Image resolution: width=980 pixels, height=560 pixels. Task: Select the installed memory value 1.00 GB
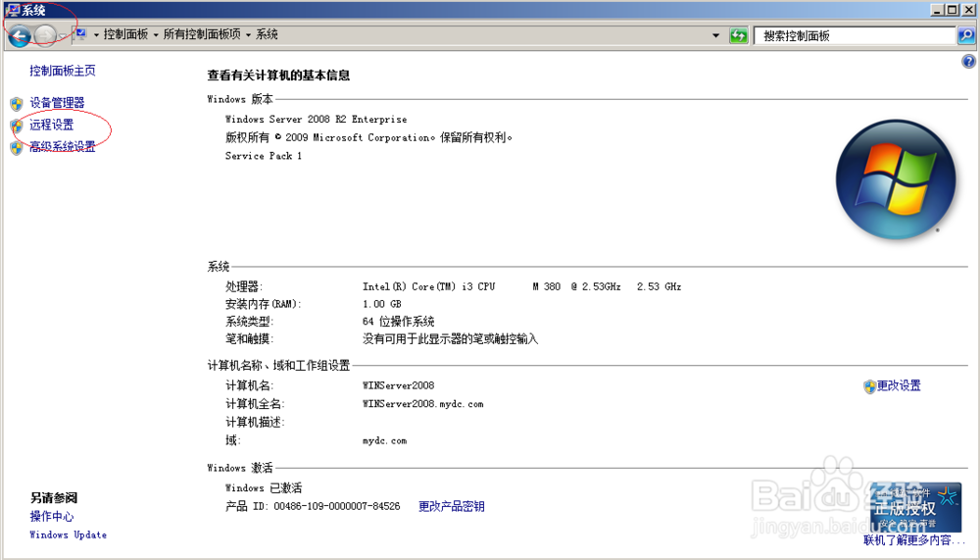tap(382, 304)
